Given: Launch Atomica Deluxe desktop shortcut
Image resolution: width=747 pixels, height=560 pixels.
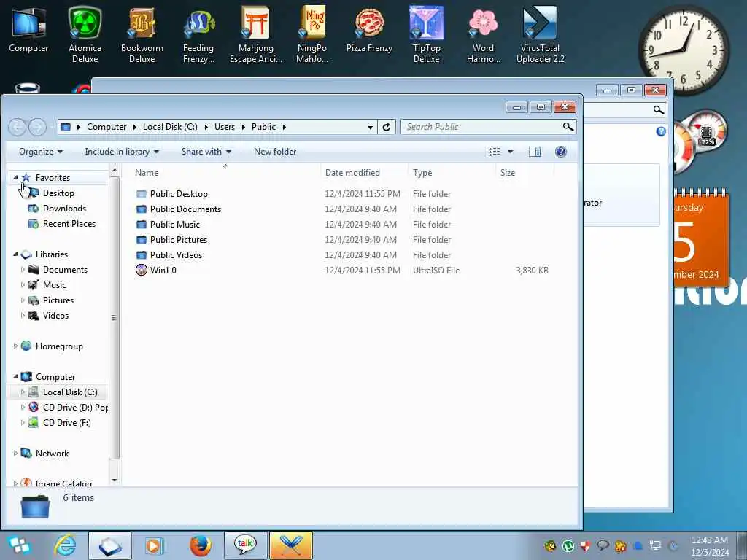Looking at the screenshot, I should [85, 34].
